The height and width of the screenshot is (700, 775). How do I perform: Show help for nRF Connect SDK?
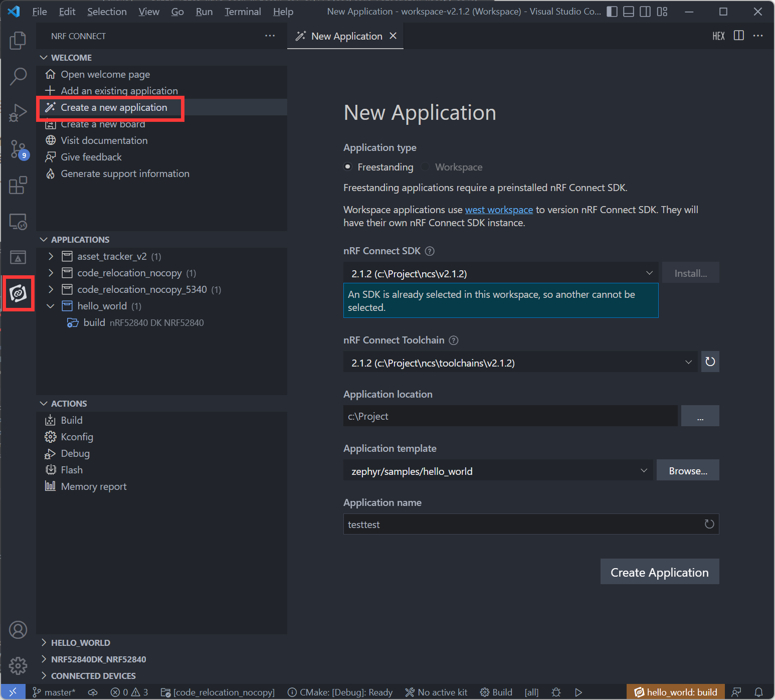(x=430, y=251)
